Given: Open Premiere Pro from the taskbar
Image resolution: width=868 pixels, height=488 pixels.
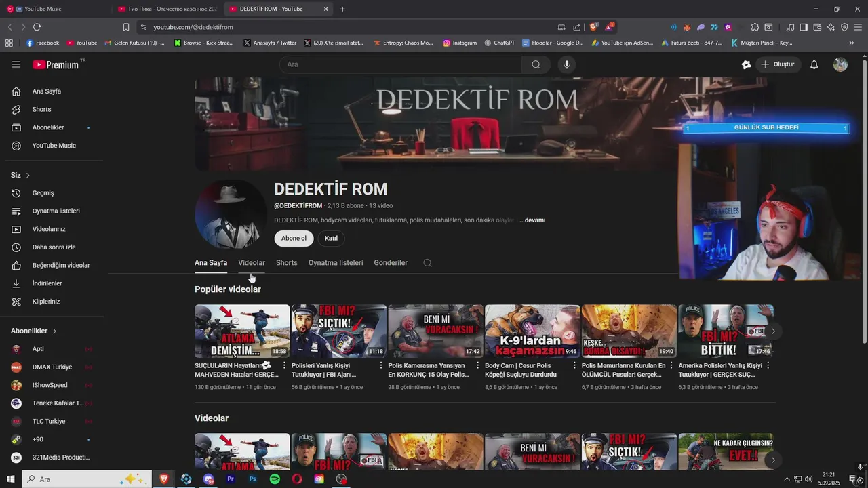Looking at the screenshot, I should (x=231, y=479).
